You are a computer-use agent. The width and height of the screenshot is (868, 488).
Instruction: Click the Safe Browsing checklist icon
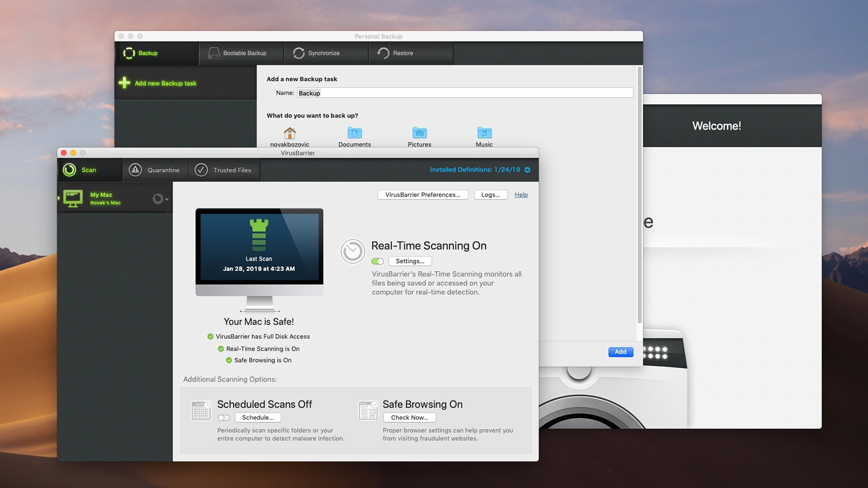click(x=368, y=410)
